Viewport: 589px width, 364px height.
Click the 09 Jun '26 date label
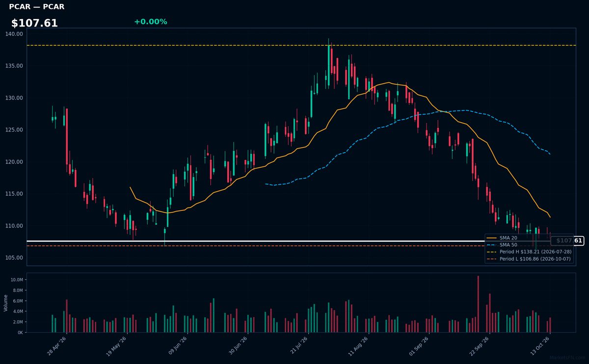pos(178,346)
